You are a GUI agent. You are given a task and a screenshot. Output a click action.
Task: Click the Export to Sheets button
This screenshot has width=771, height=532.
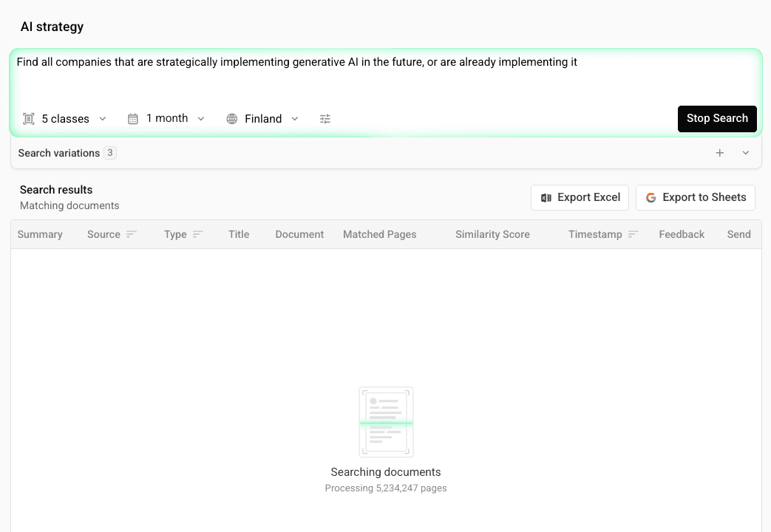click(696, 197)
